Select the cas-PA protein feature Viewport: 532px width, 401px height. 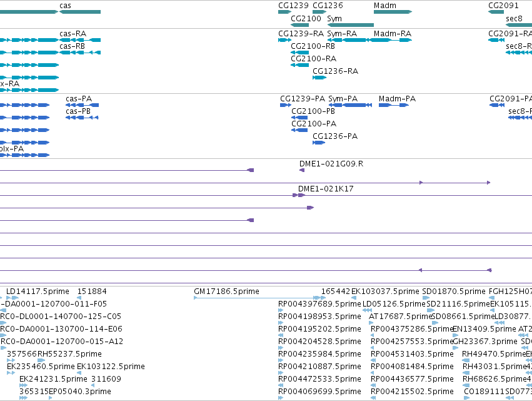pyautogui.click(x=82, y=105)
